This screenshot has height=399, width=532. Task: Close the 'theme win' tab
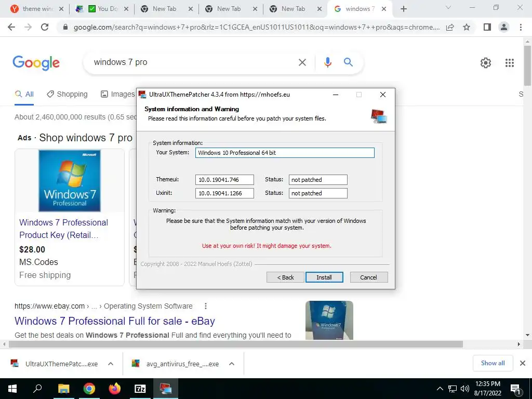click(61, 9)
